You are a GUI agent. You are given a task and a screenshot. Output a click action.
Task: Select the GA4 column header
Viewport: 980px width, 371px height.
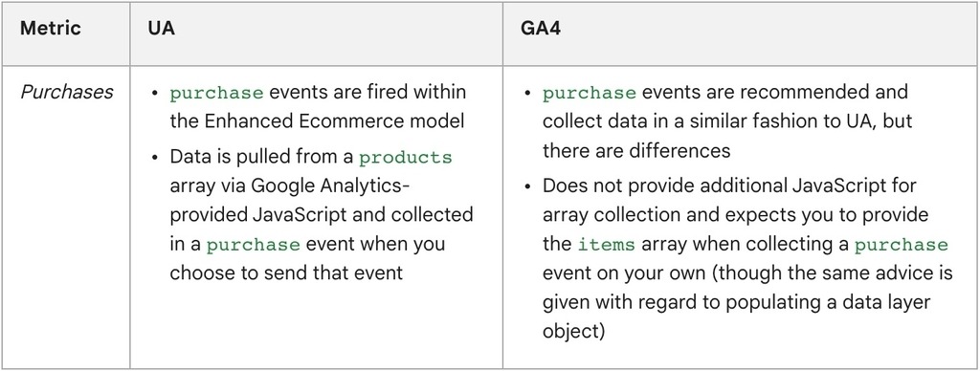coord(540,29)
